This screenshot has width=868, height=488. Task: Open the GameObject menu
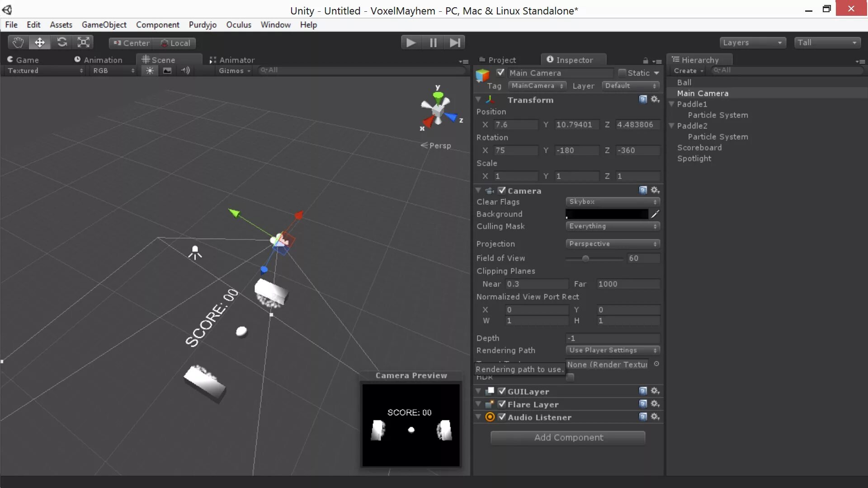pos(104,25)
